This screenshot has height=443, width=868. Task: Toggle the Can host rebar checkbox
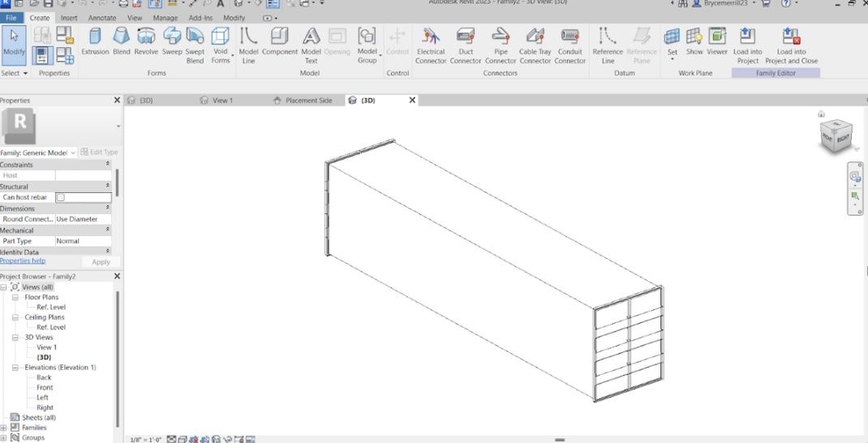tap(61, 197)
